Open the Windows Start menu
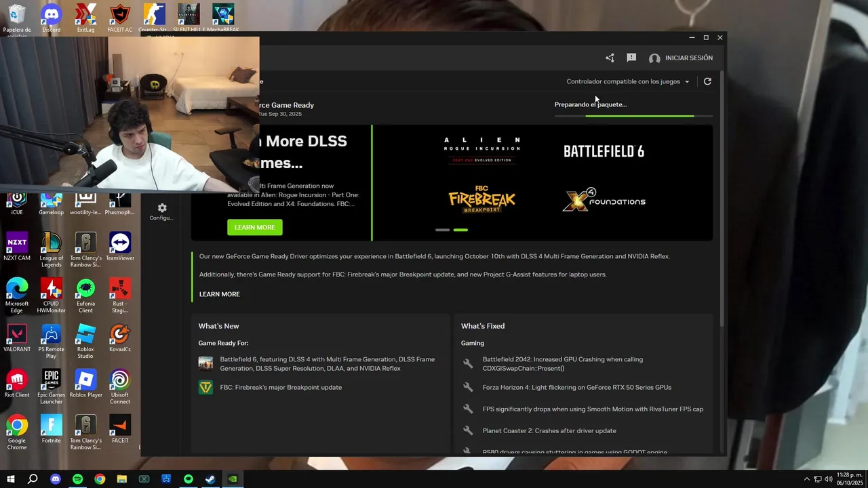Image resolution: width=868 pixels, height=488 pixels. click(11, 479)
